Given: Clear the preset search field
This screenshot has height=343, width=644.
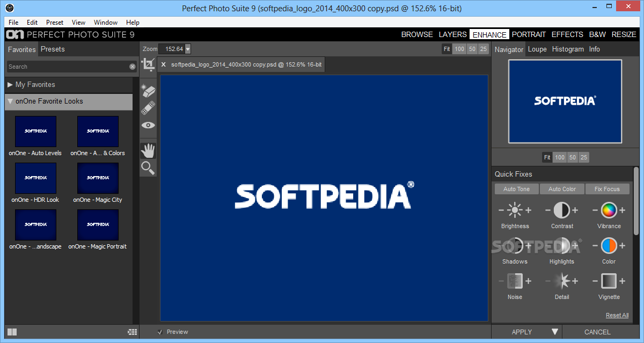Looking at the screenshot, I should [133, 67].
